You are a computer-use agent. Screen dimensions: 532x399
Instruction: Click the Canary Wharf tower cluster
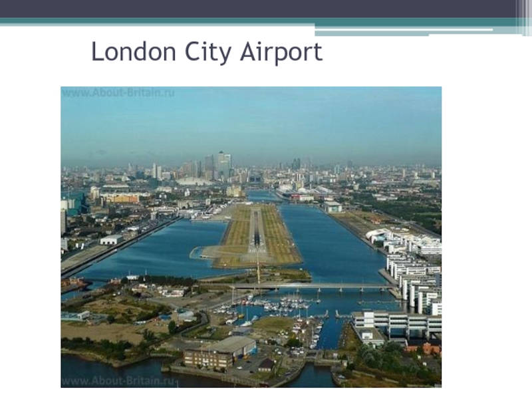[217, 165]
